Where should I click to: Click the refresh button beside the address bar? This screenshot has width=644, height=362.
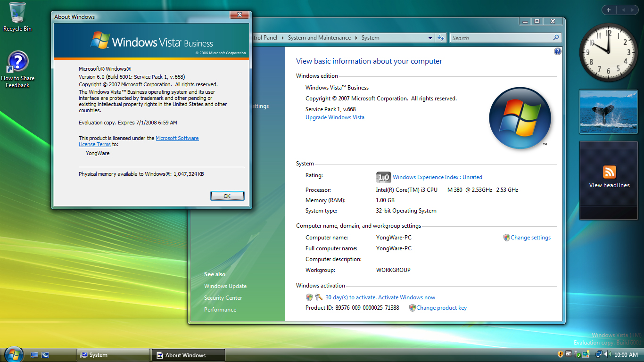pos(441,38)
